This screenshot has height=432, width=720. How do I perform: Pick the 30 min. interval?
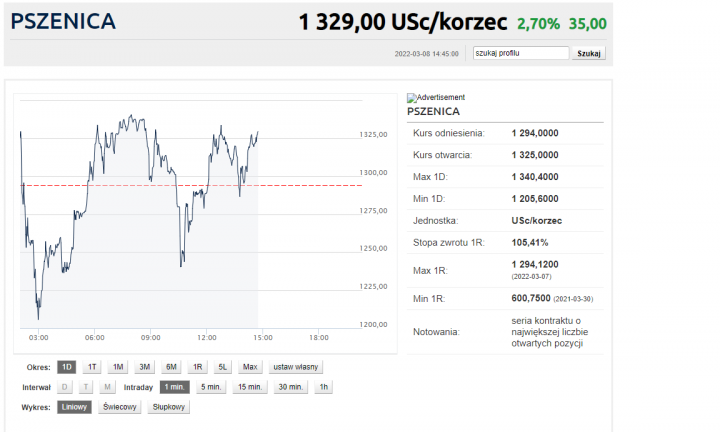pos(290,387)
